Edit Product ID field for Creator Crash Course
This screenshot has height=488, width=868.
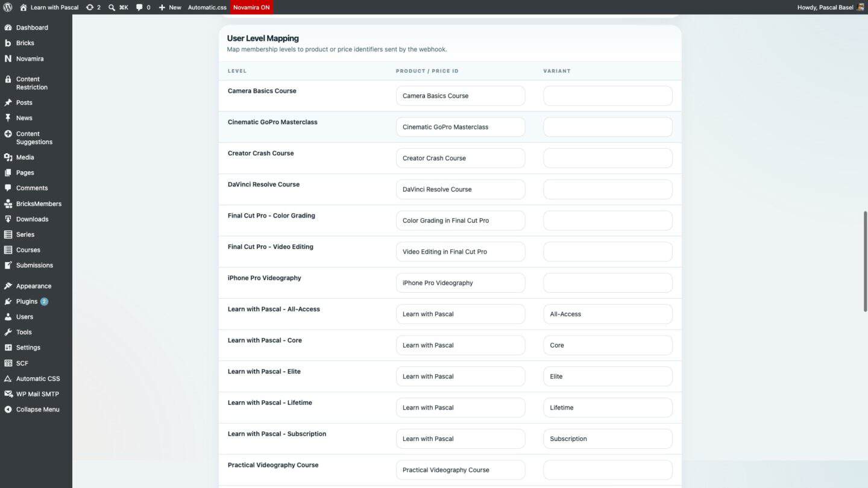click(461, 158)
